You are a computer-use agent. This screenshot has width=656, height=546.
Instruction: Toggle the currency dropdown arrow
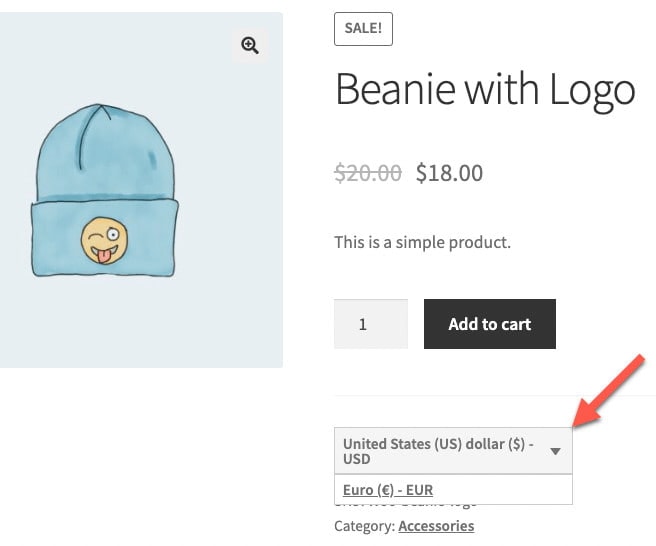(x=555, y=451)
